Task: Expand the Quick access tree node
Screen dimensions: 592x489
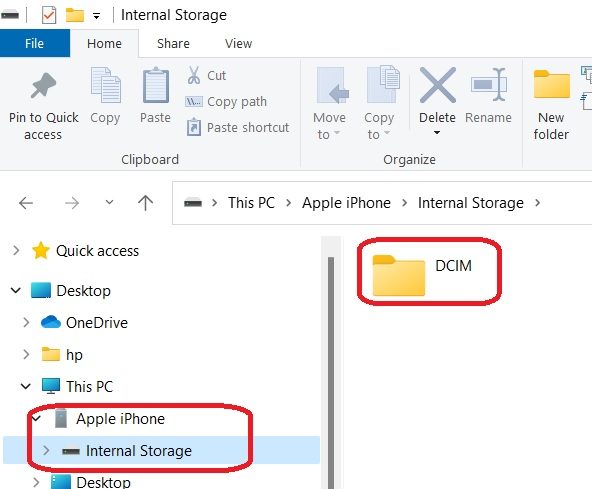Action: pyautogui.click(x=16, y=250)
